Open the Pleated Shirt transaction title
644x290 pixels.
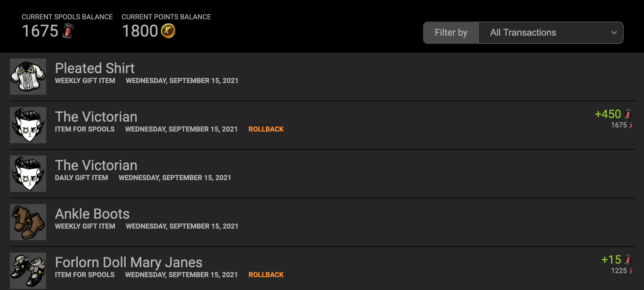95,68
